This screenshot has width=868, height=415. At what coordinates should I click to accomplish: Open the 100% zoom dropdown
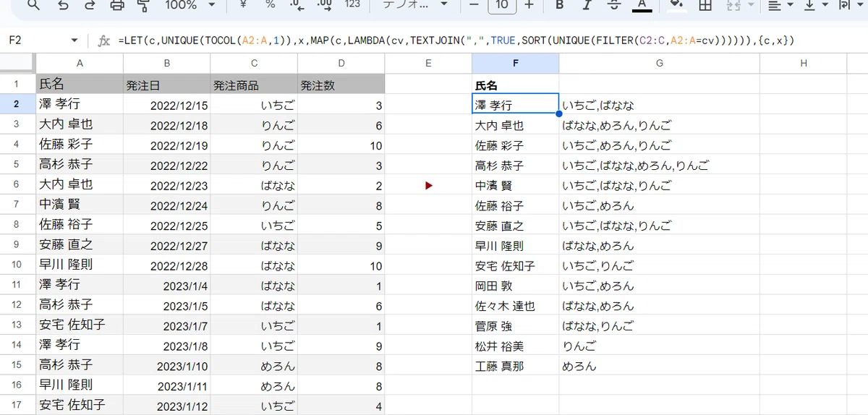[x=190, y=4]
